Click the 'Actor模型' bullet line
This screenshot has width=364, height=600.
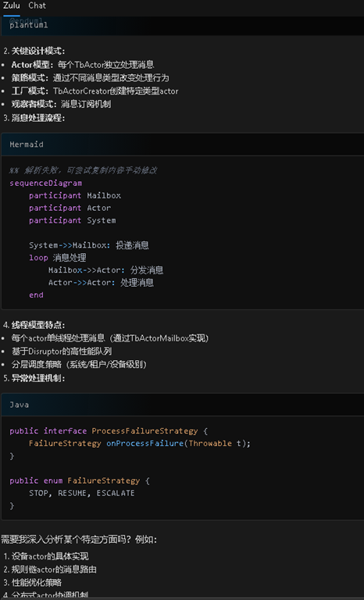pos(83,65)
